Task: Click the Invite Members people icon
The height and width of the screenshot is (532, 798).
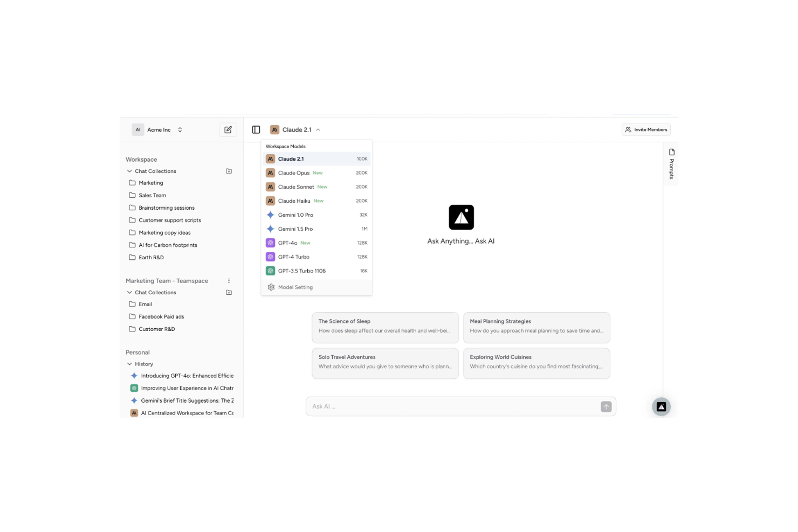Action: 628,129
